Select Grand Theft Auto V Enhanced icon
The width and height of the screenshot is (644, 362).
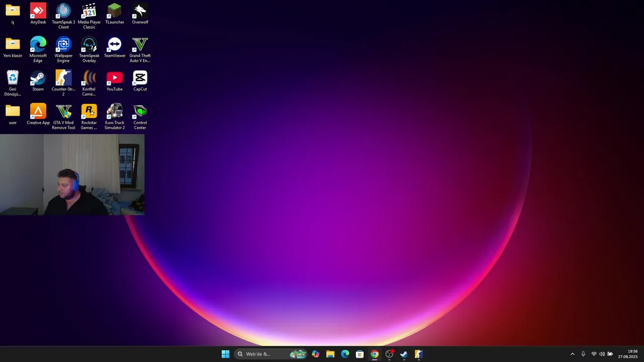[x=140, y=50]
